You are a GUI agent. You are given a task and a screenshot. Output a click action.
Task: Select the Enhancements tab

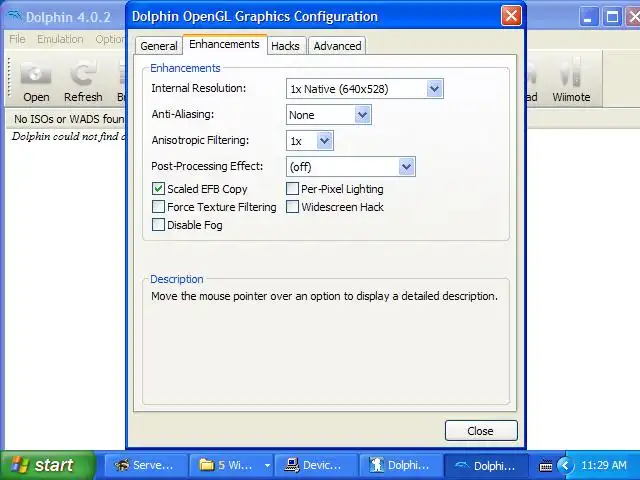pyautogui.click(x=224, y=44)
